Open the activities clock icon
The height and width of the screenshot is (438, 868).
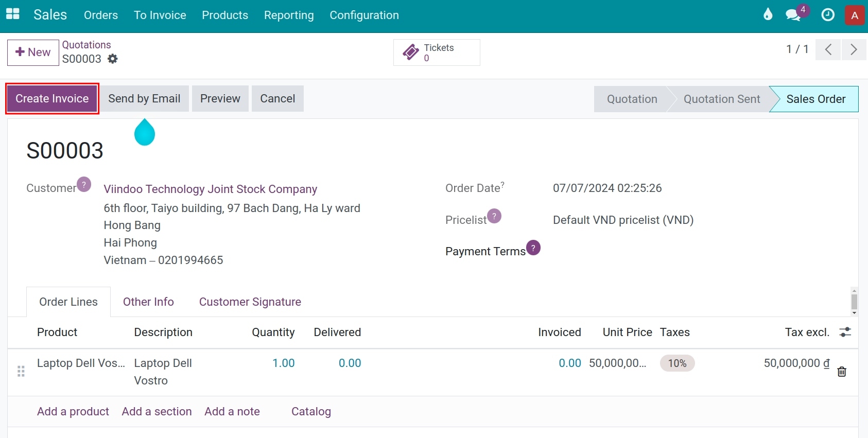[x=828, y=15]
